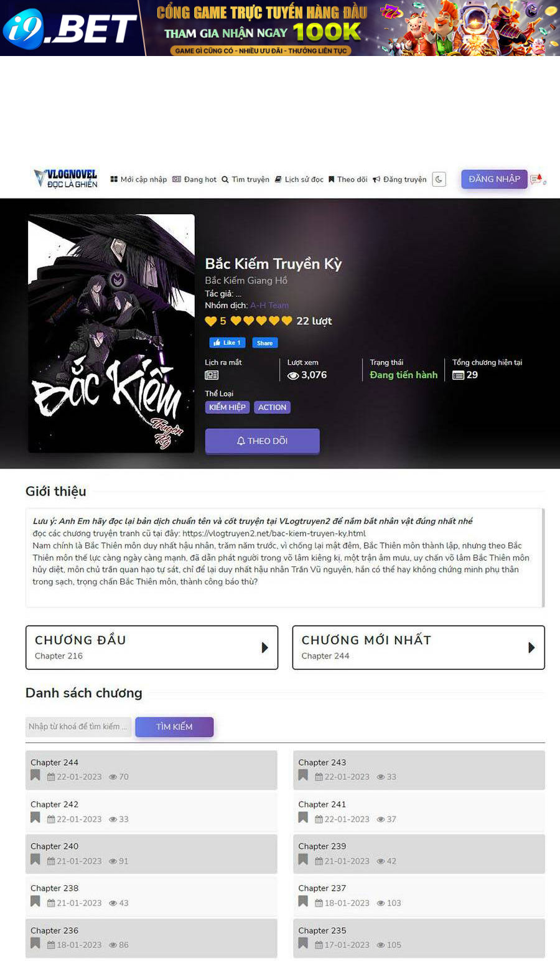The height and width of the screenshot is (961, 560).
Task: Open the notifications chat icon
Action: [x=537, y=179]
